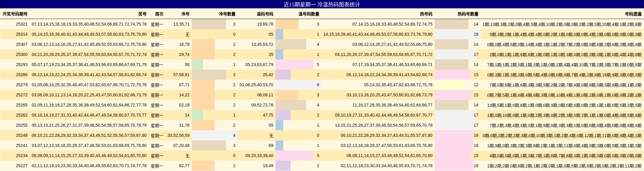Click warm numbers 09,52,72,78 in row 25265
The image size is (644, 171).
tap(262, 105)
